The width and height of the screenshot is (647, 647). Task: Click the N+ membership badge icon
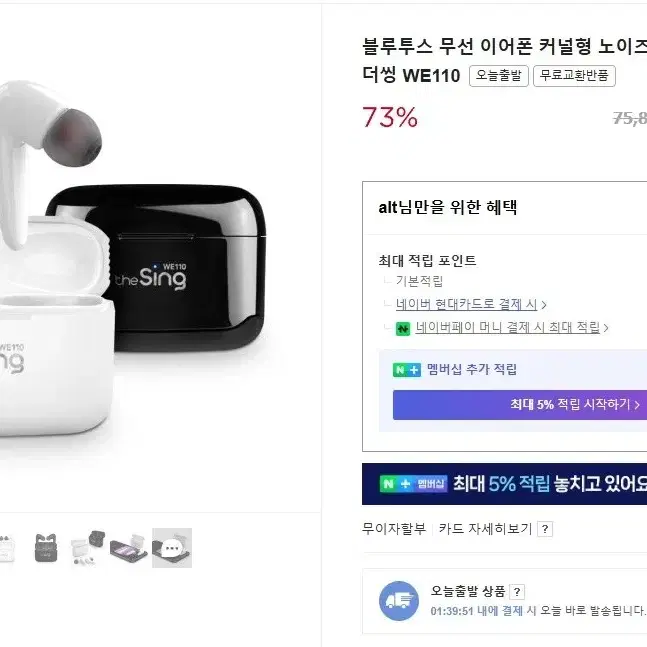tap(407, 370)
